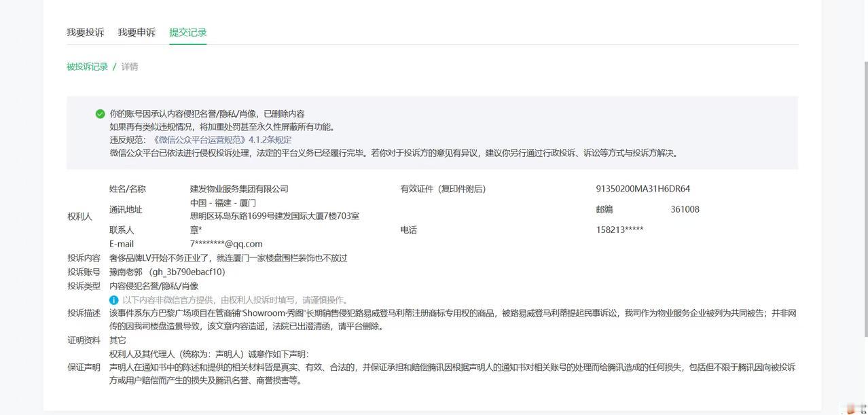This screenshot has height=415, width=868.
Task: Click the 保证声明 label
Action: (84, 367)
